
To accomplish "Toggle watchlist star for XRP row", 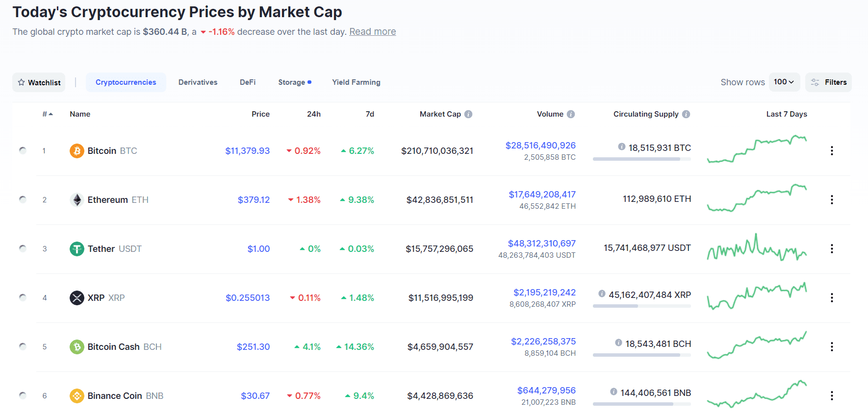I will click(23, 297).
